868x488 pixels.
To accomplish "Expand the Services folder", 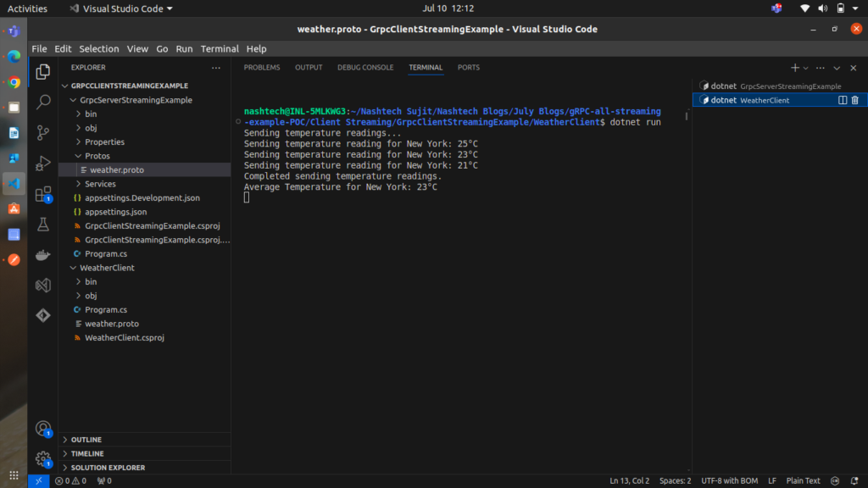I will 99,184.
